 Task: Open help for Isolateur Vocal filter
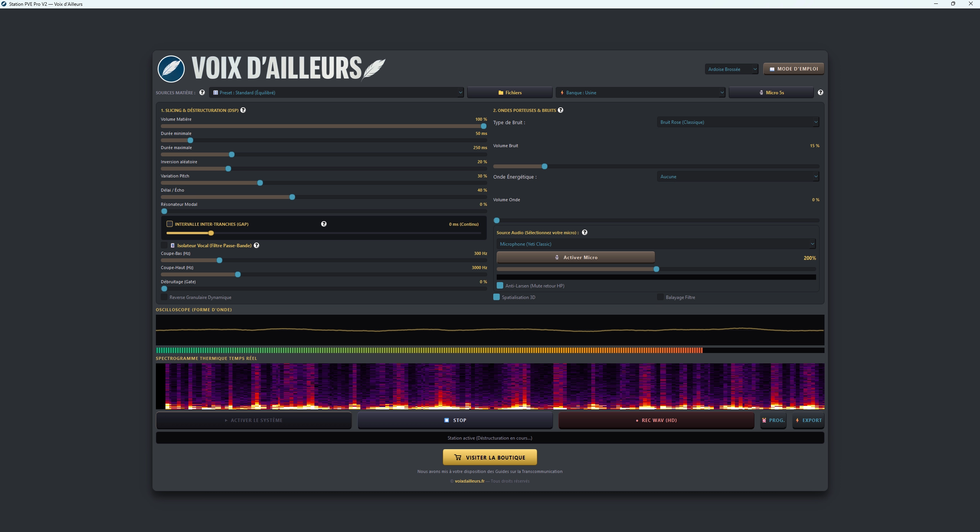pyautogui.click(x=257, y=245)
